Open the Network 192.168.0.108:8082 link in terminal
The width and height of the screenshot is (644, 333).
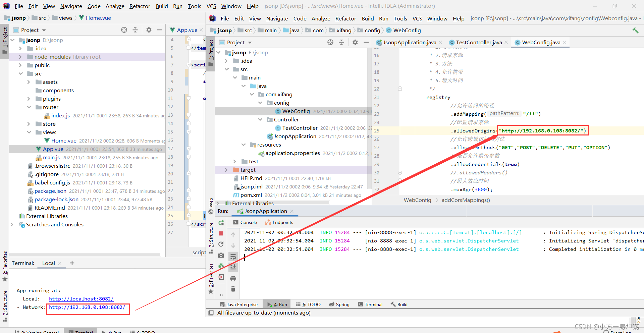pos(87,307)
